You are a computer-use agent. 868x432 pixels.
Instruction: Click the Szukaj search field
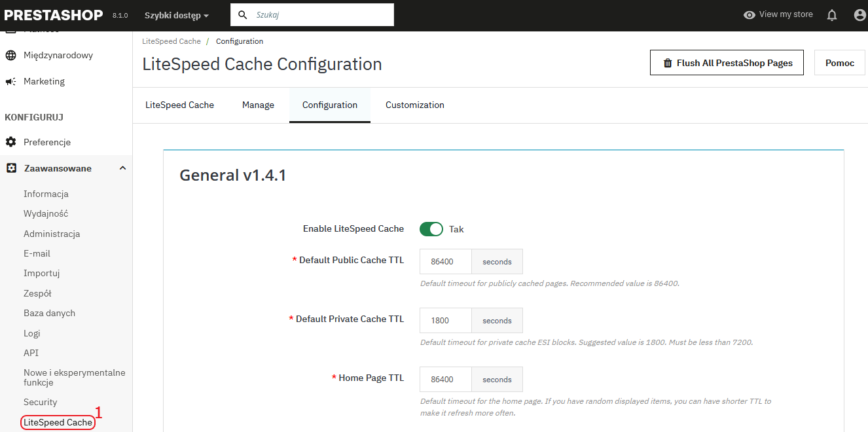tap(312, 15)
